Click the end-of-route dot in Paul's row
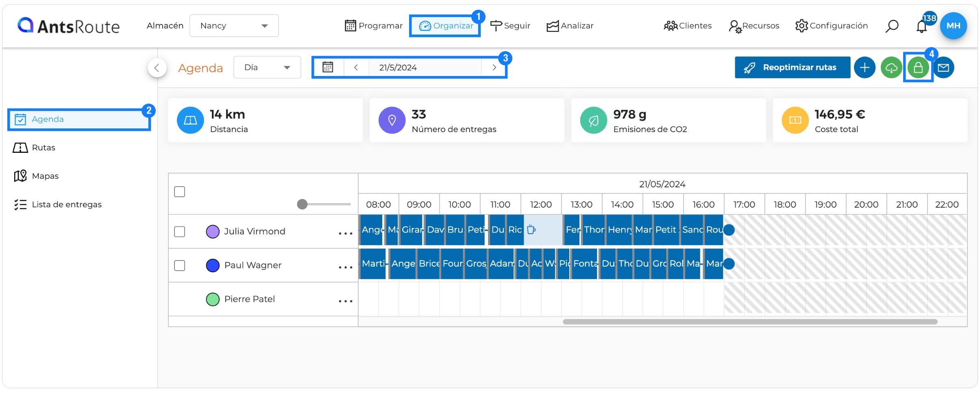The height and width of the screenshot is (393, 980). tap(729, 264)
